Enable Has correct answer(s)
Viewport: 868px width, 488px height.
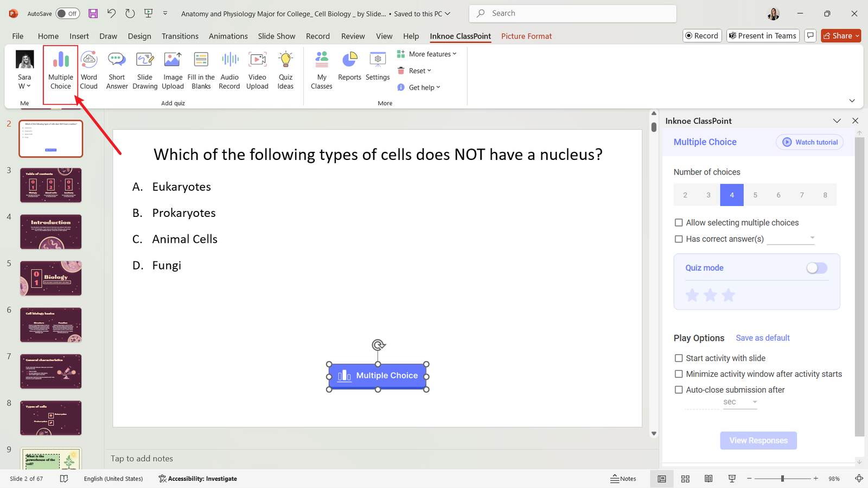click(x=679, y=239)
